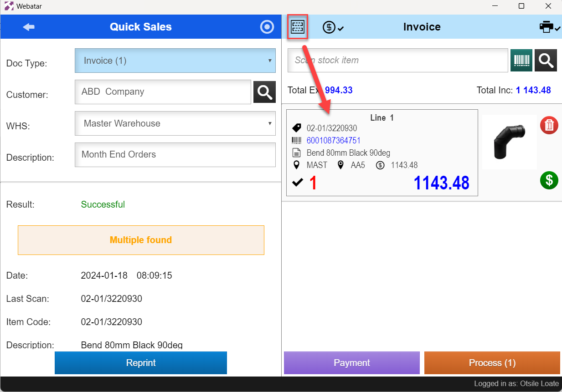Open customer search magnifier
The image size is (562, 392).
tap(264, 92)
